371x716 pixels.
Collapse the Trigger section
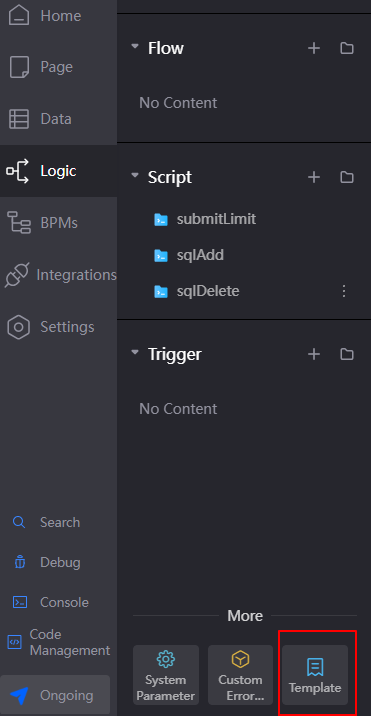(x=135, y=353)
